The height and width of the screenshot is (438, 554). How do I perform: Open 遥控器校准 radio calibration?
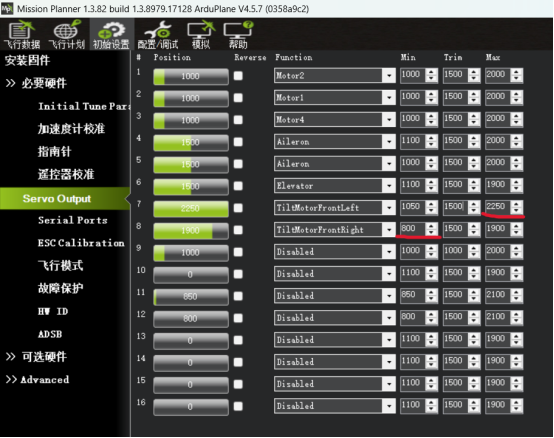click(66, 174)
